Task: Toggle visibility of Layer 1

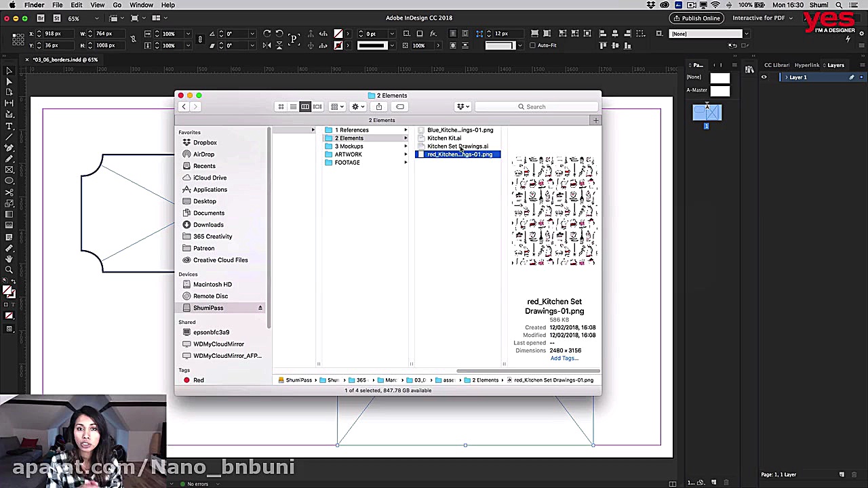Action: coord(764,77)
